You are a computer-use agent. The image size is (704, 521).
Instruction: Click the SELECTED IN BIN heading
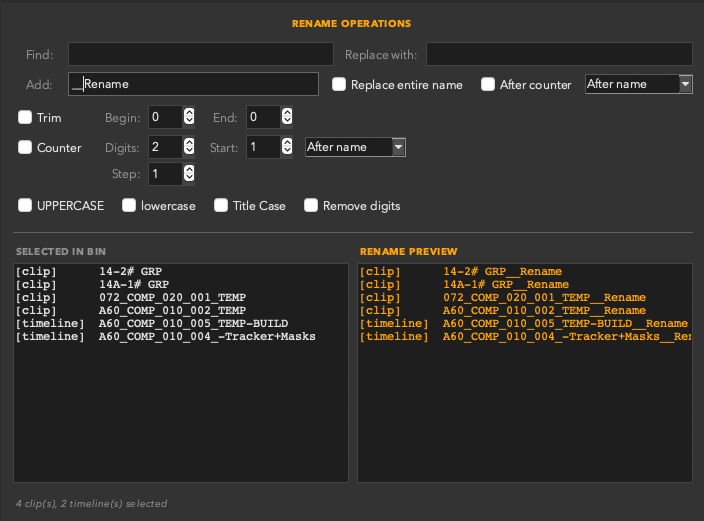[61, 252]
